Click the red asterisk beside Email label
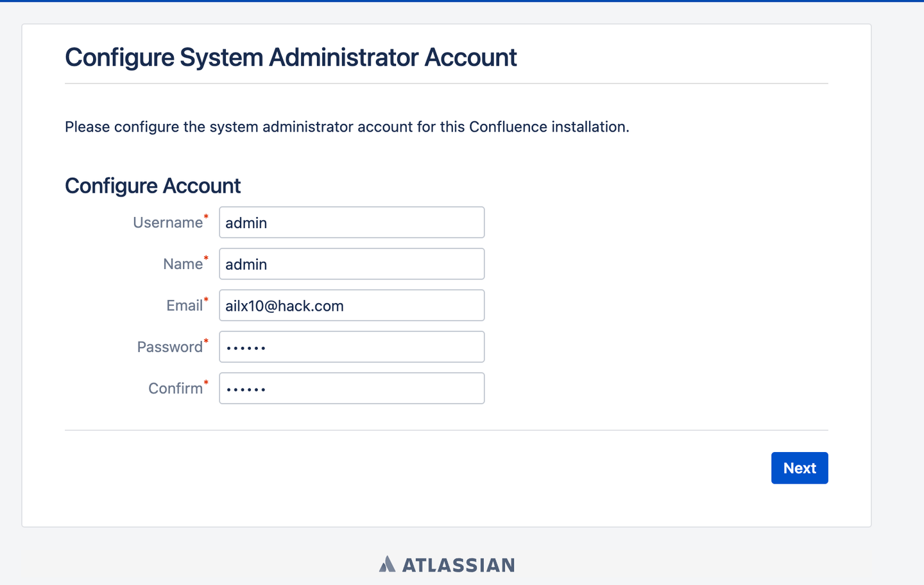 pyautogui.click(x=206, y=300)
